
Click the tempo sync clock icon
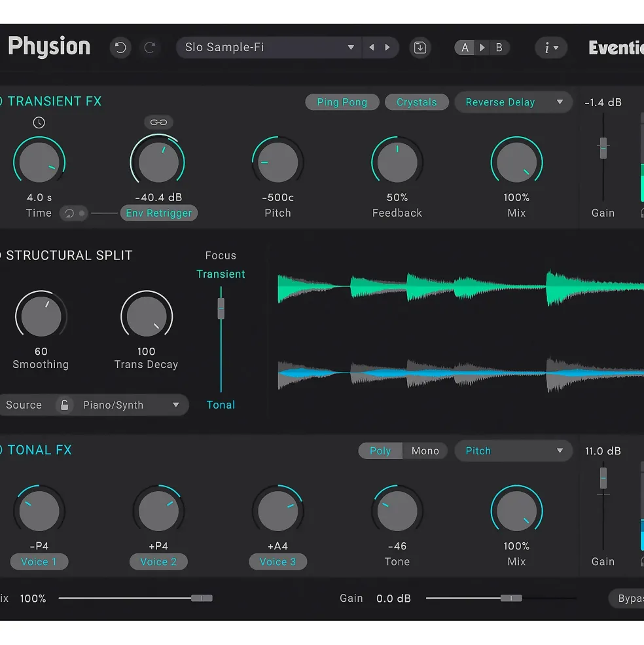tap(39, 122)
